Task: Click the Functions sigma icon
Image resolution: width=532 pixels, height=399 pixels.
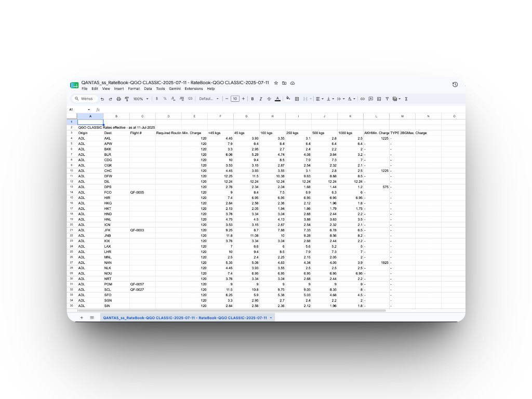Action: tap(406, 99)
